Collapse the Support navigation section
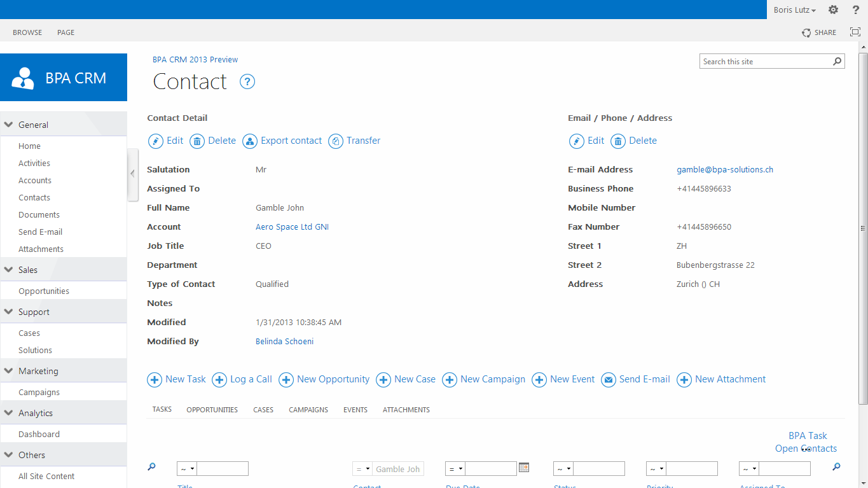 [x=9, y=312]
